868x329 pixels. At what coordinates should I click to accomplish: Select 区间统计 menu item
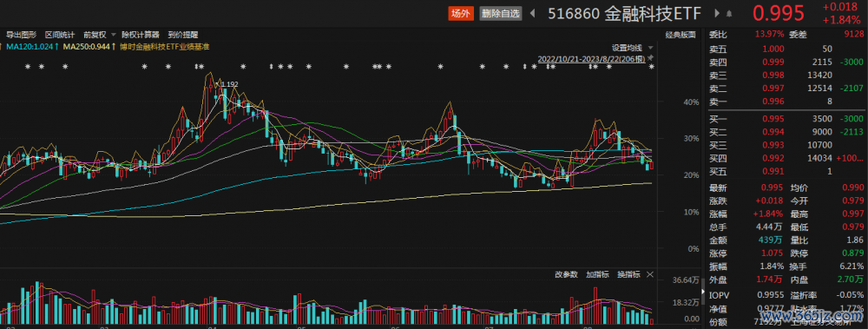(60, 35)
